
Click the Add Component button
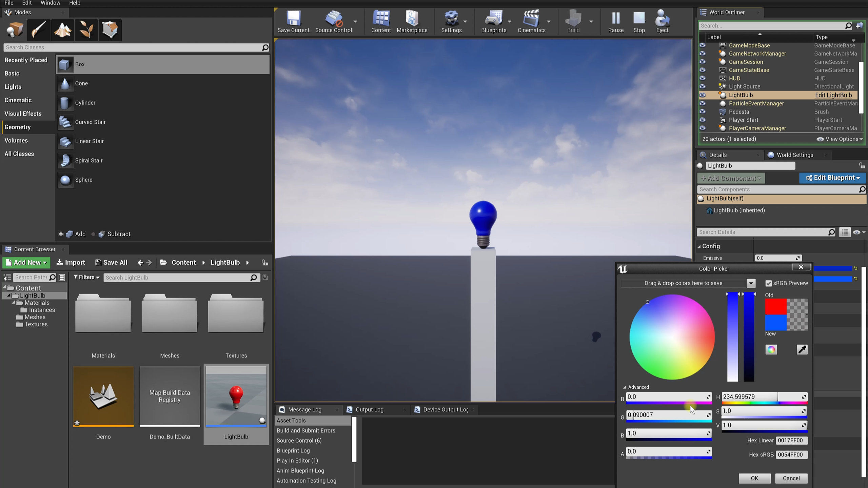tap(731, 178)
